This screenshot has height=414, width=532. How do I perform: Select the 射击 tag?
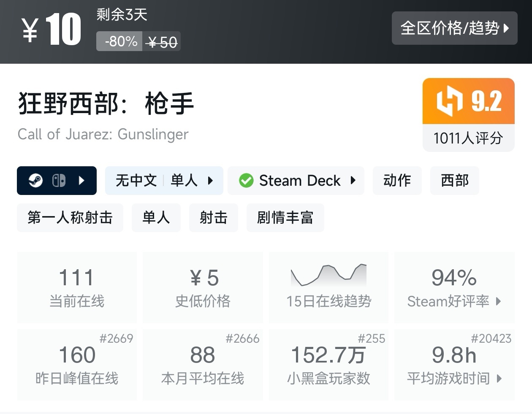pyautogui.click(x=213, y=218)
